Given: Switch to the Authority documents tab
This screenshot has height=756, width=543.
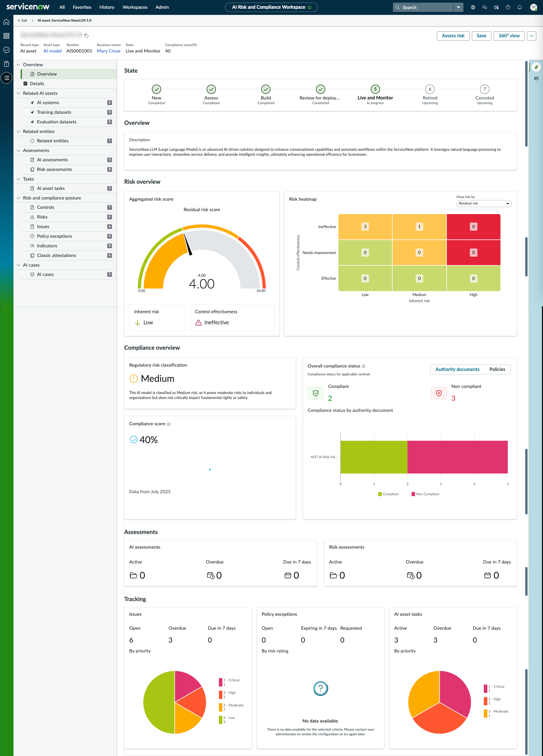Looking at the screenshot, I should [457, 369].
